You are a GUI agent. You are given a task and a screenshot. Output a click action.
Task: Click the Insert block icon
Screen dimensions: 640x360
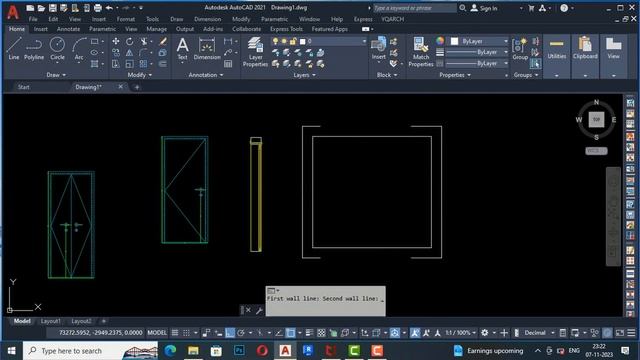pos(378,48)
